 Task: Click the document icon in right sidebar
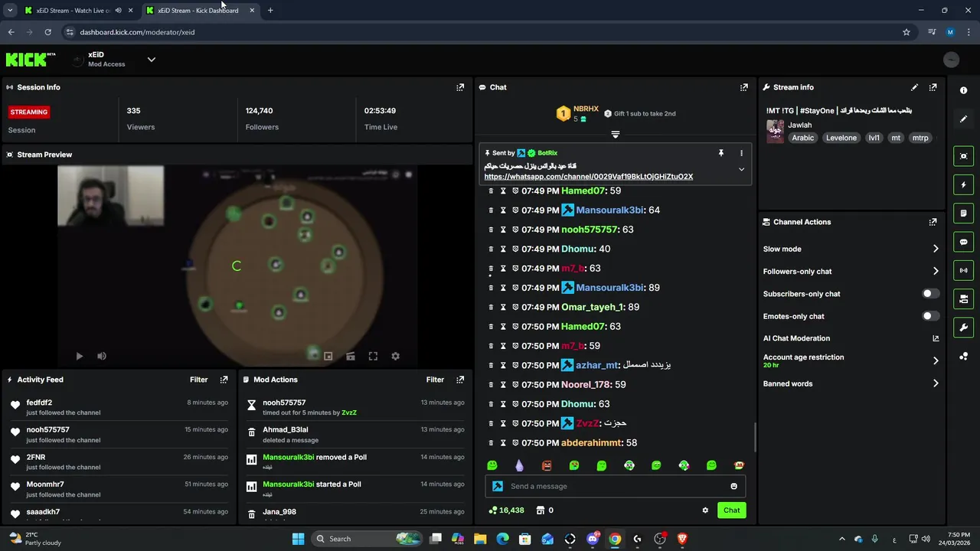[x=963, y=213]
